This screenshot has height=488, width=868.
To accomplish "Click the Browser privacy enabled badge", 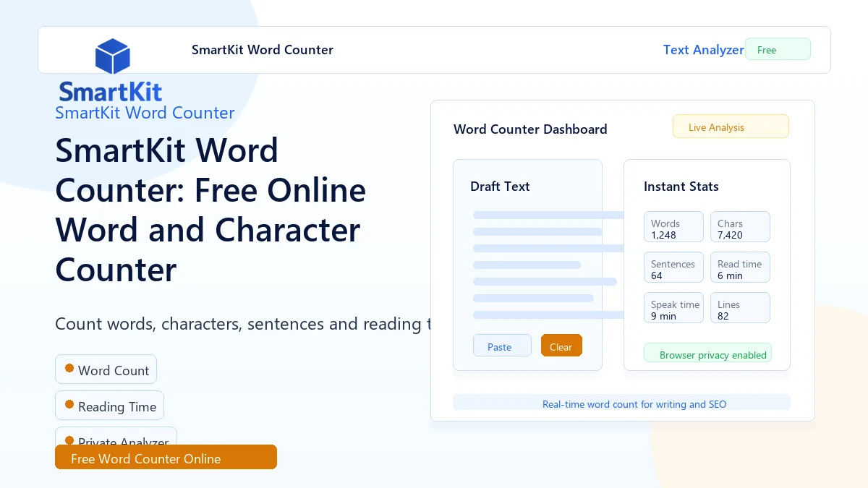I will [707, 353].
